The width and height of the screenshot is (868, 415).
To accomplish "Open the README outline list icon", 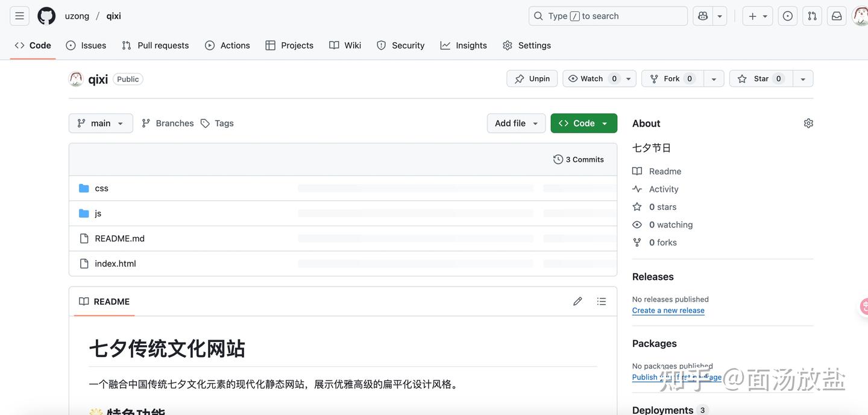I will point(601,301).
